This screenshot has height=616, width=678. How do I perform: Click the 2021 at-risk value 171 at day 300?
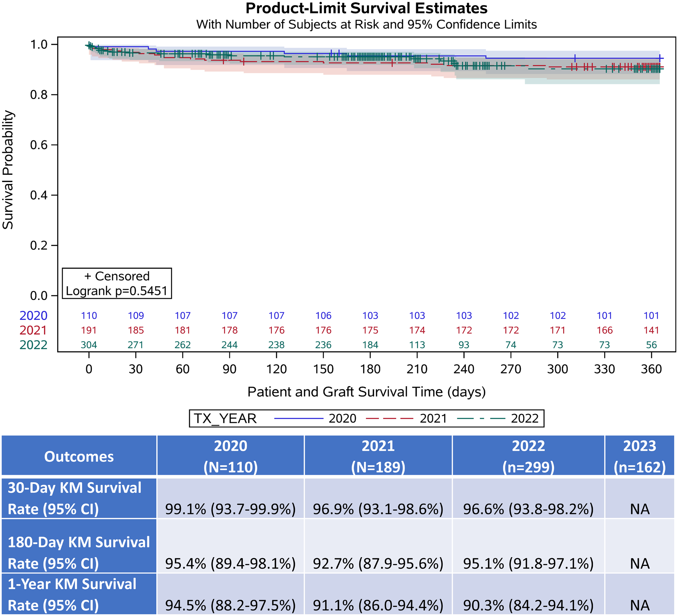point(558,330)
